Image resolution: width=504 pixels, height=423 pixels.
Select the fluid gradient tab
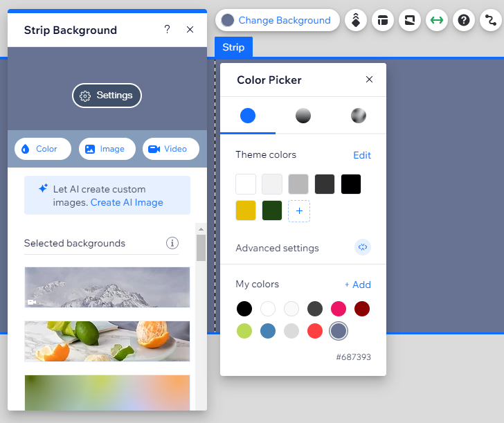point(358,116)
